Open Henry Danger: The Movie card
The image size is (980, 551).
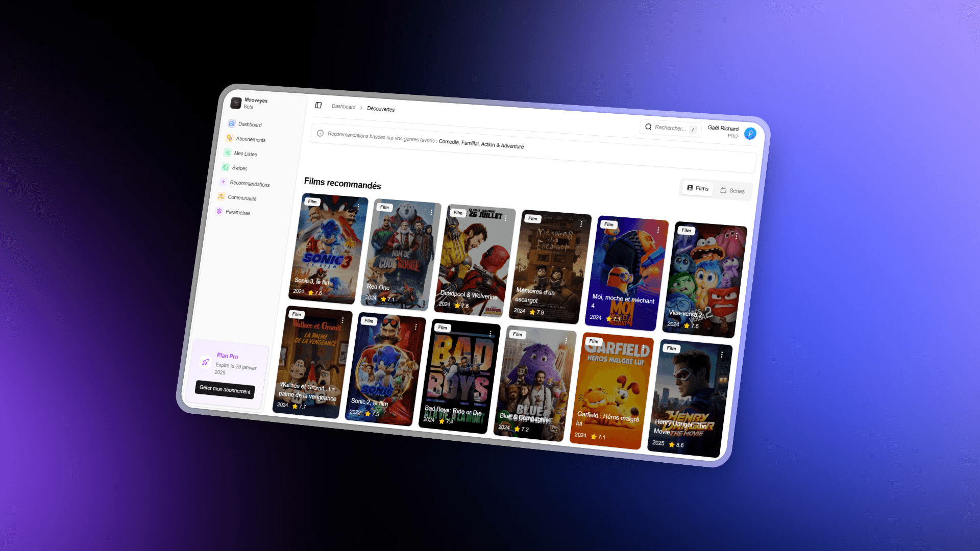point(690,398)
